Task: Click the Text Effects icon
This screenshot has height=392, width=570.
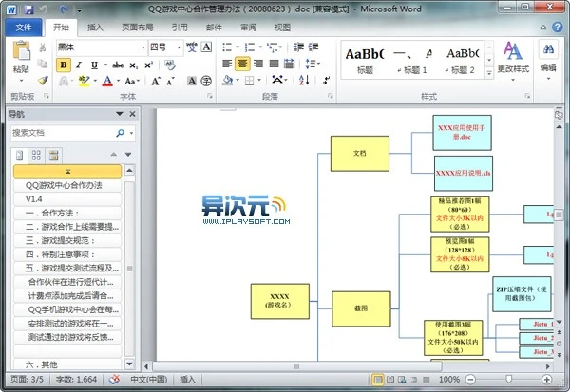Action: 64,81
